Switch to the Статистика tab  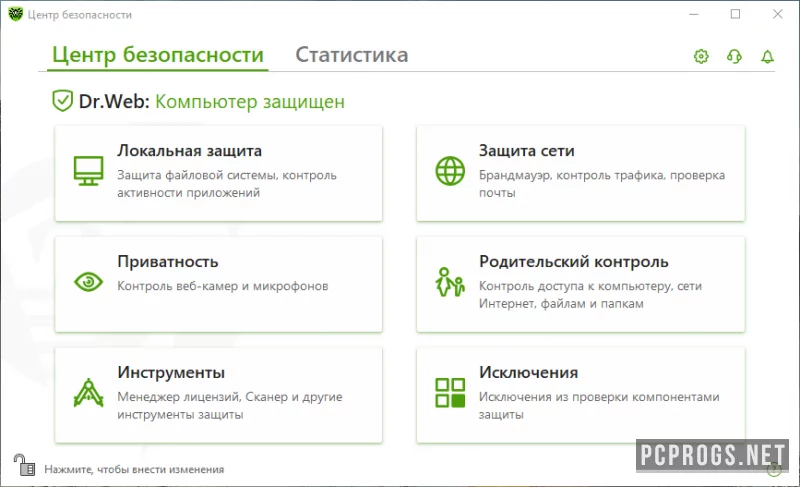pyautogui.click(x=352, y=55)
